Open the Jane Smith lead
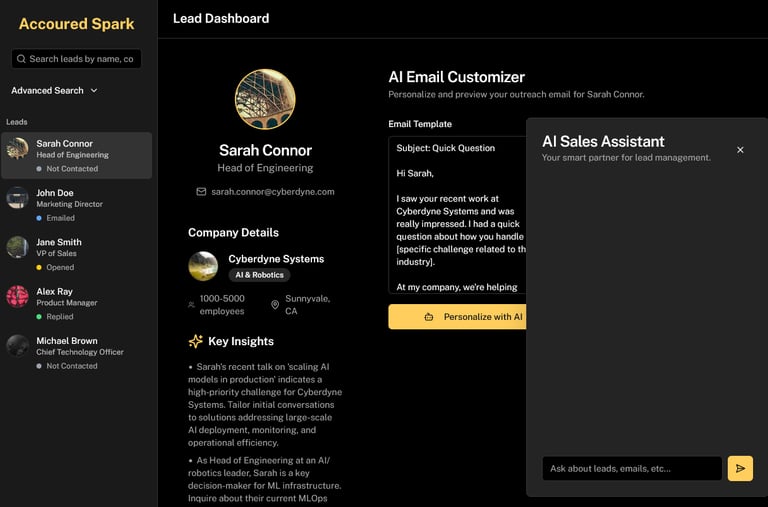 (x=76, y=254)
